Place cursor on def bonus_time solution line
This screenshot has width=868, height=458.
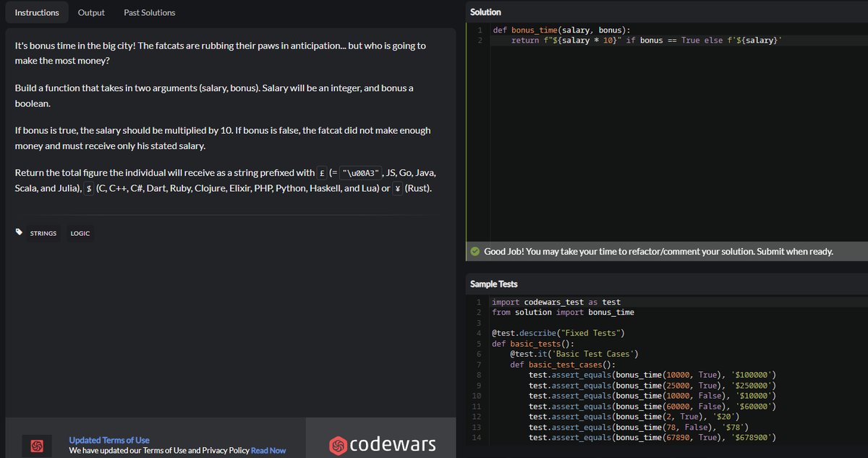[x=561, y=30]
